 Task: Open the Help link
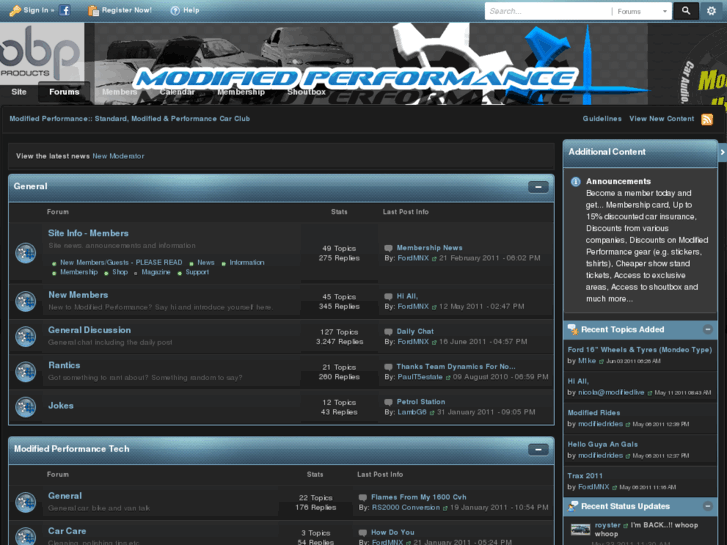tap(191, 10)
